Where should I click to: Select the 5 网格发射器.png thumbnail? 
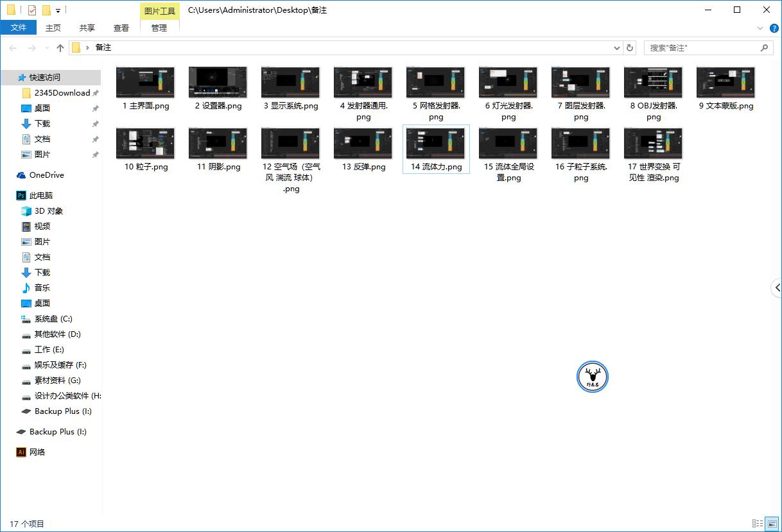436,82
